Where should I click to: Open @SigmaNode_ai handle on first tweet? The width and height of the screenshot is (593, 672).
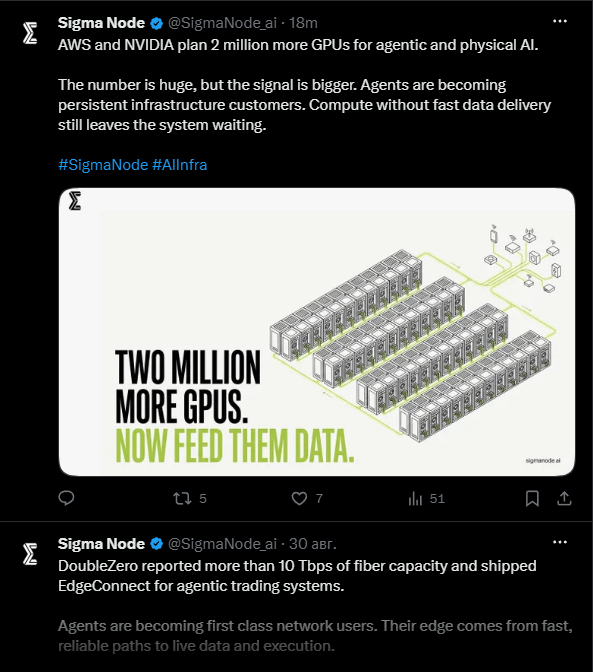[222, 23]
